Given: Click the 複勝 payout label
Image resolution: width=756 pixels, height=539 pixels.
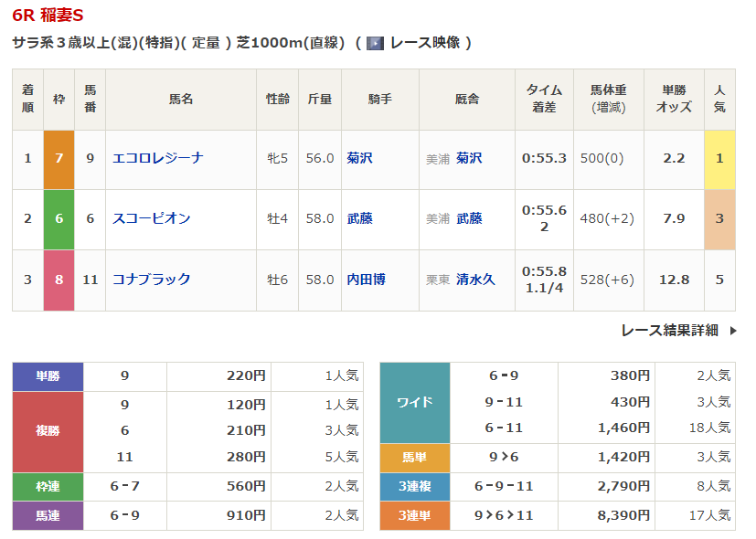Looking at the screenshot, I should point(48,431).
